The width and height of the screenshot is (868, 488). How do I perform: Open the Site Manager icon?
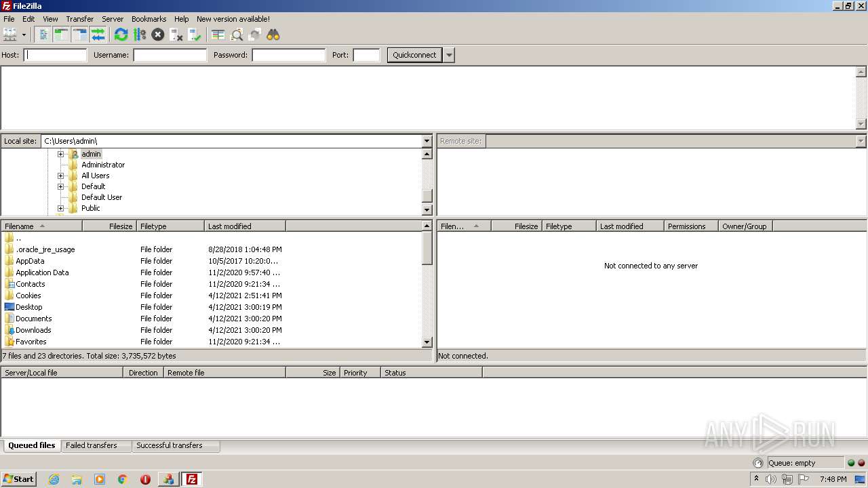(x=10, y=35)
